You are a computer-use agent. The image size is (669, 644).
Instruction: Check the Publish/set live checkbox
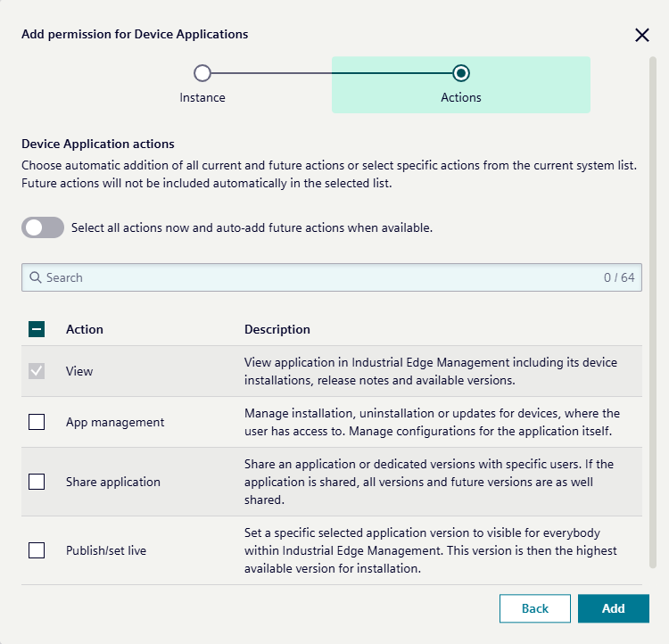tap(37, 550)
